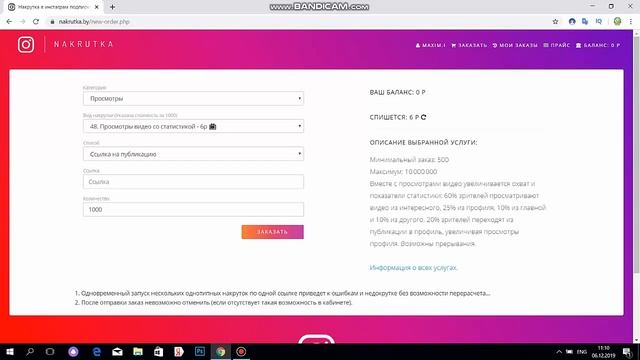Screen dimensions: 640x360
Task: Click the refresh icon next to СПИШЕТСЯ: 6 Р
Action: tap(424, 117)
